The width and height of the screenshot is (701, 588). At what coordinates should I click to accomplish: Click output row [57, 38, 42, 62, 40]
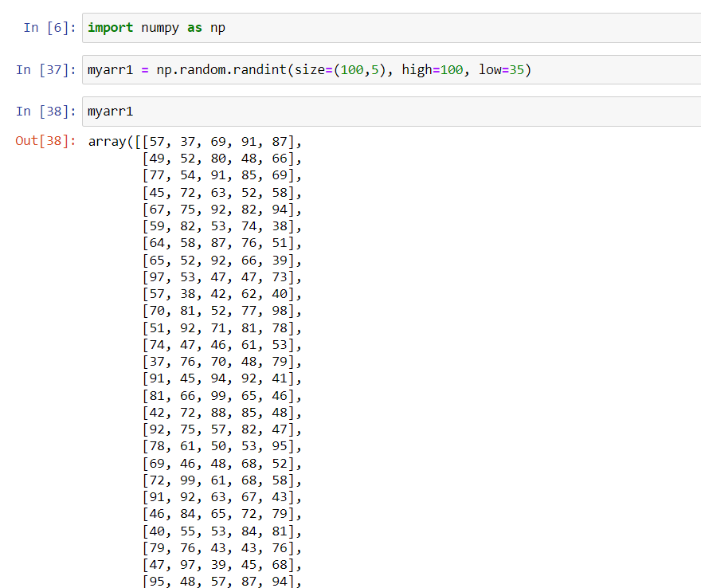click(221, 294)
